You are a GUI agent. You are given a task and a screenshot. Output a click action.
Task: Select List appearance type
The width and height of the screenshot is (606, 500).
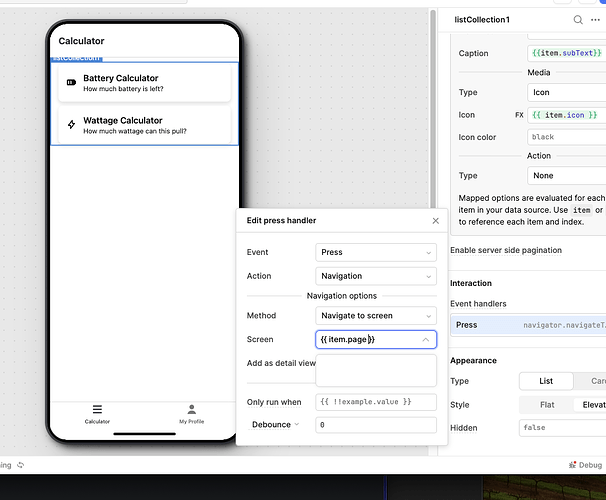pos(546,381)
